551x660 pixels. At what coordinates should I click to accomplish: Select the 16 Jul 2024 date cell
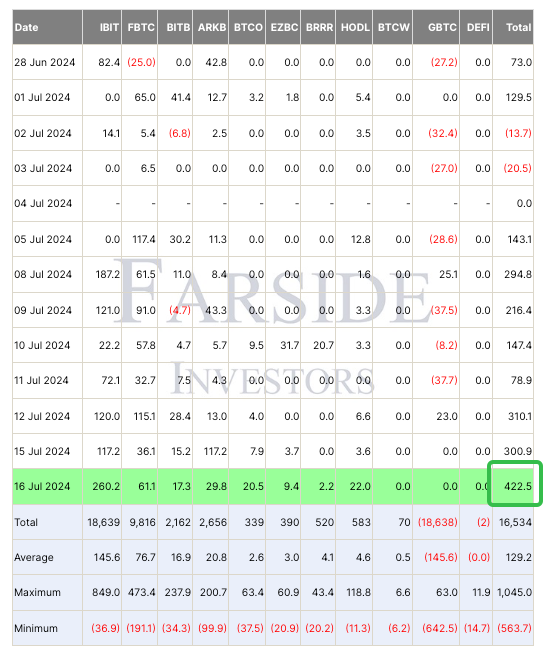[42, 487]
